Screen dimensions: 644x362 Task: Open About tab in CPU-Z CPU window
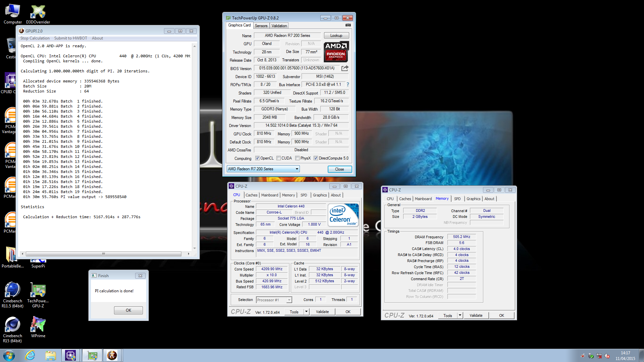tap(335, 195)
